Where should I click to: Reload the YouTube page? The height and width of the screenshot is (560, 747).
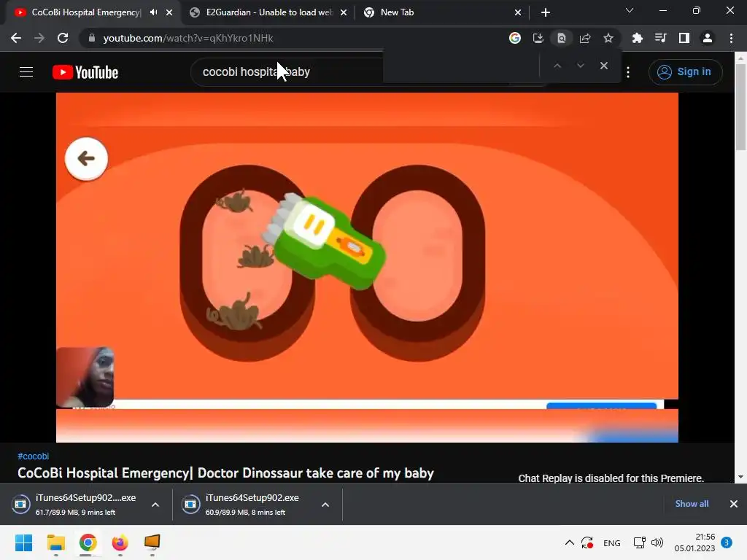[x=63, y=38]
